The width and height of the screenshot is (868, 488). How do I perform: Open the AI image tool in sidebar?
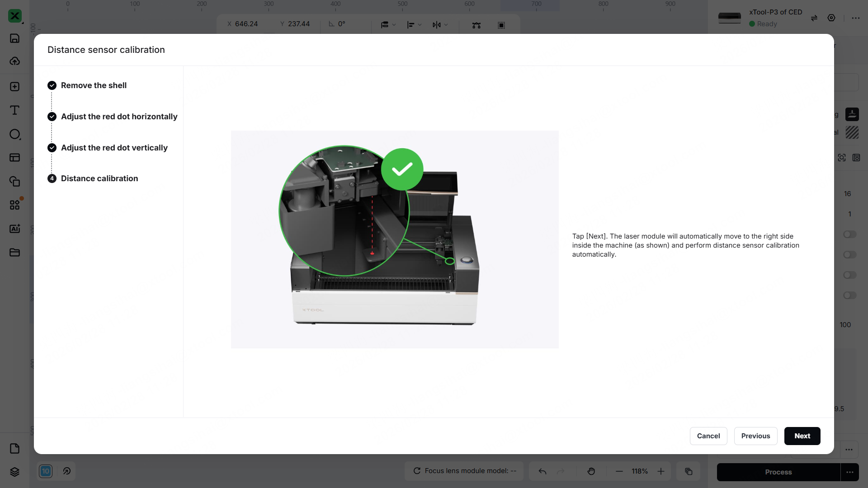15,229
